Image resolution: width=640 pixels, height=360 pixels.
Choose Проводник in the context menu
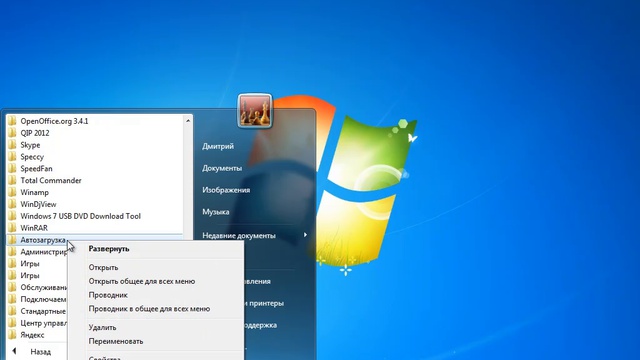[x=108, y=295]
